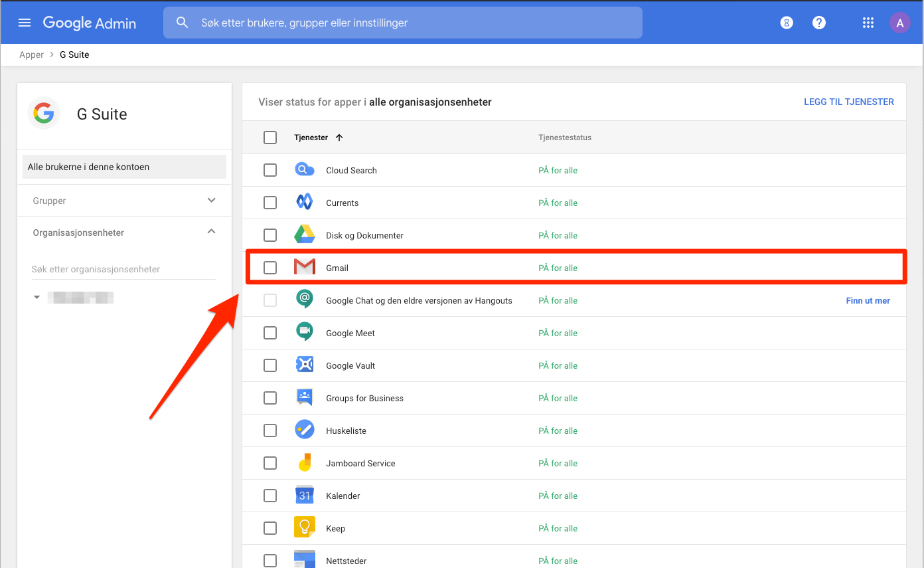This screenshot has width=924, height=568.
Task: Click the Nettsteder sites icon
Action: 304,559
